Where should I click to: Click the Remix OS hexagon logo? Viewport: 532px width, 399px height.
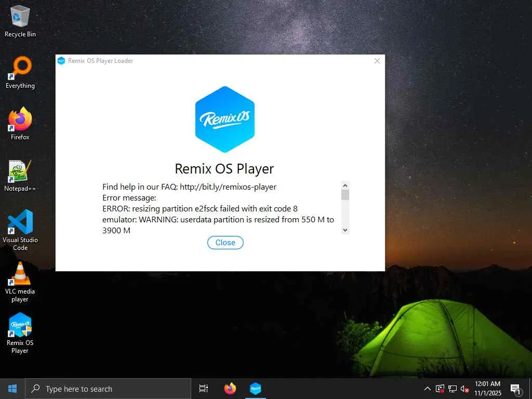225,119
